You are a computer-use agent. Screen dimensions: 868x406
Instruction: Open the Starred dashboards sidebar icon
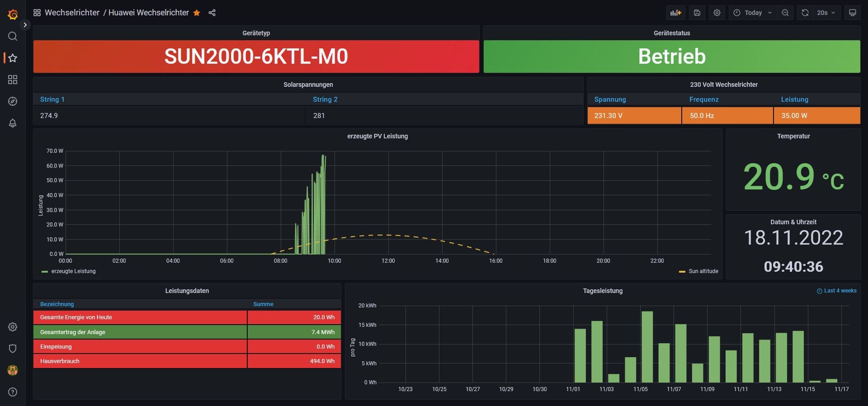point(13,58)
